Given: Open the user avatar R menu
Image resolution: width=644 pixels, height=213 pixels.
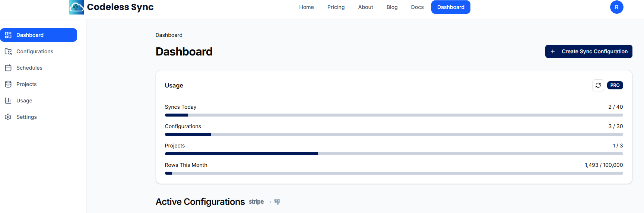Looking at the screenshot, I should (x=616, y=7).
